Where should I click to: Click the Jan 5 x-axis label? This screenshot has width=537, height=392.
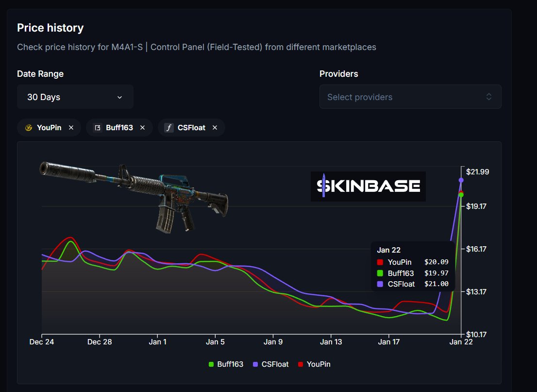pyautogui.click(x=216, y=342)
